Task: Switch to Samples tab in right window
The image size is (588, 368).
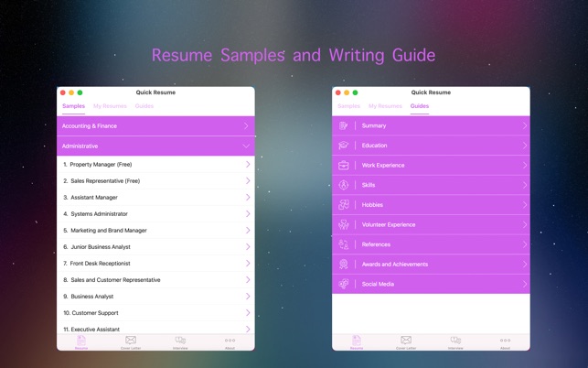Action: (x=348, y=106)
